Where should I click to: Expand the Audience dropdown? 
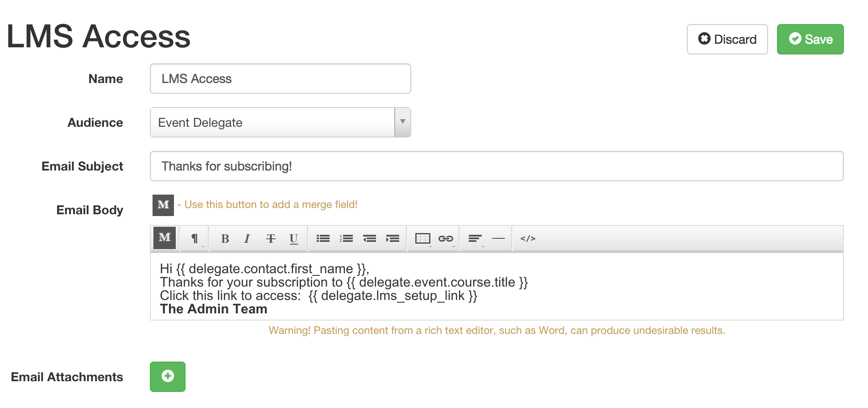pos(402,122)
